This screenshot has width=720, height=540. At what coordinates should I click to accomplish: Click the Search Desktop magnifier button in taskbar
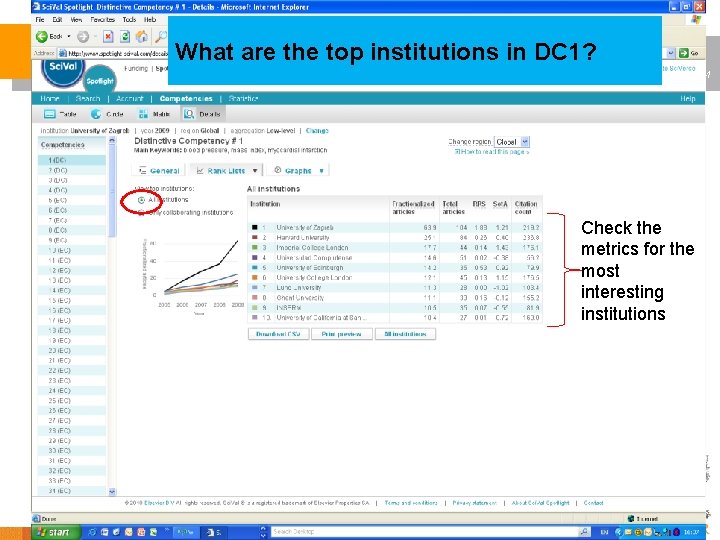585,532
